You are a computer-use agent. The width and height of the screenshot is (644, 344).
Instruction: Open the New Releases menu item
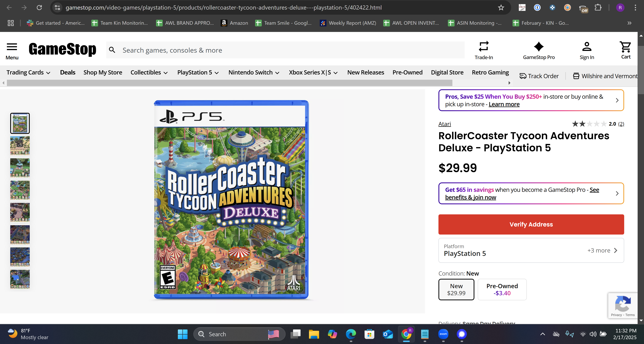click(366, 73)
